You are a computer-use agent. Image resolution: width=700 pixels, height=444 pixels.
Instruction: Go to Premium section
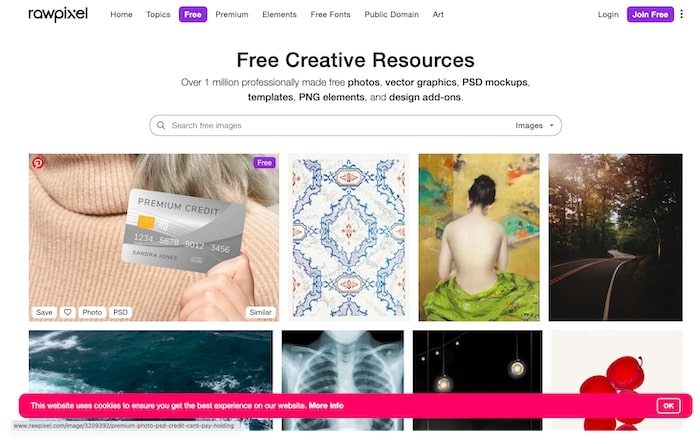coord(232,14)
